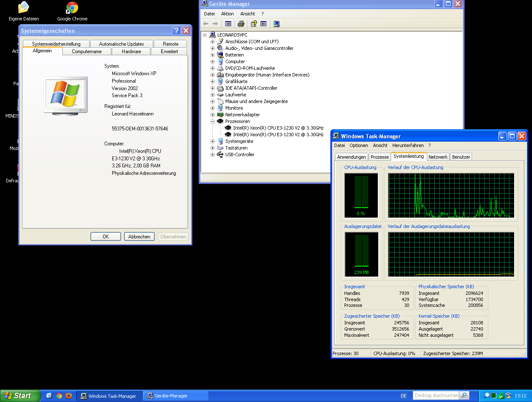Click the VirtualBox tray icon

point(508,396)
